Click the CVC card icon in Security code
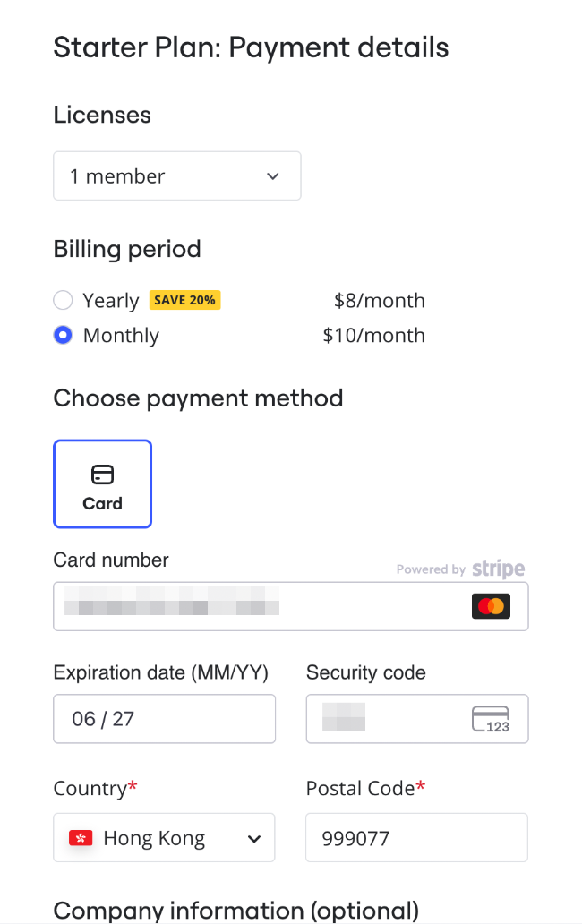The width and height of the screenshot is (582, 924). click(x=490, y=719)
